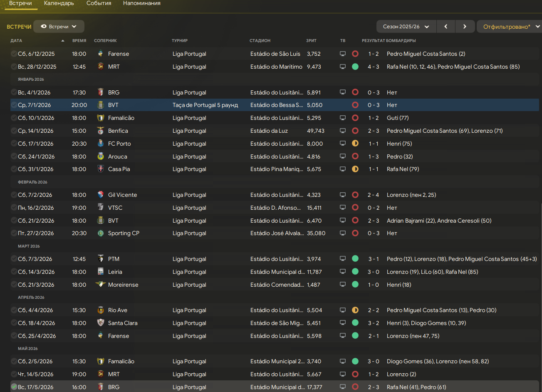Viewport: 542px width, 392px height.
Task: Click the MRT club badge on 28/12/2025 row
Action: (x=100, y=67)
